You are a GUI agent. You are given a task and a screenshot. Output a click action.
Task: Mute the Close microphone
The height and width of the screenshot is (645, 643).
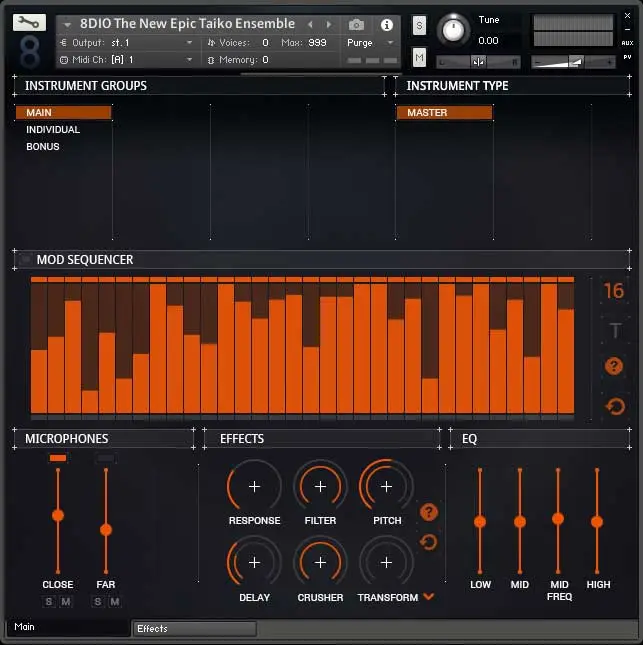click(66, 601)
